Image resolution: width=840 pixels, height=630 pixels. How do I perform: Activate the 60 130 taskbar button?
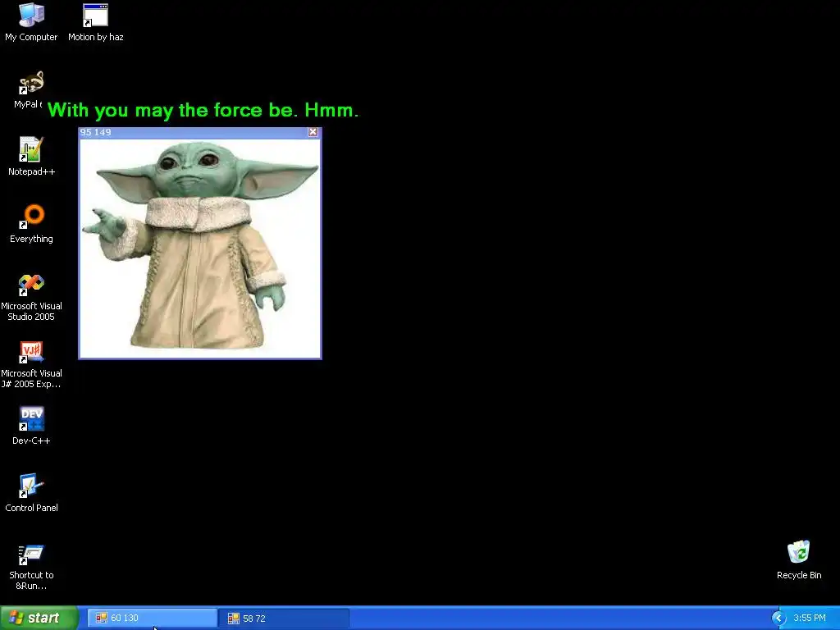[152, 619]
